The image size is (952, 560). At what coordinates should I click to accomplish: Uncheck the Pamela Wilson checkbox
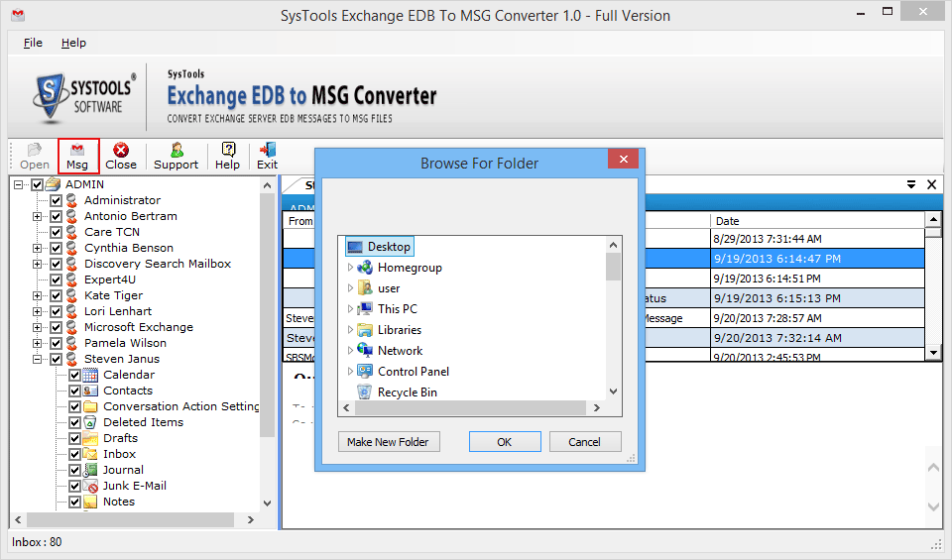(x=56, y=343)
